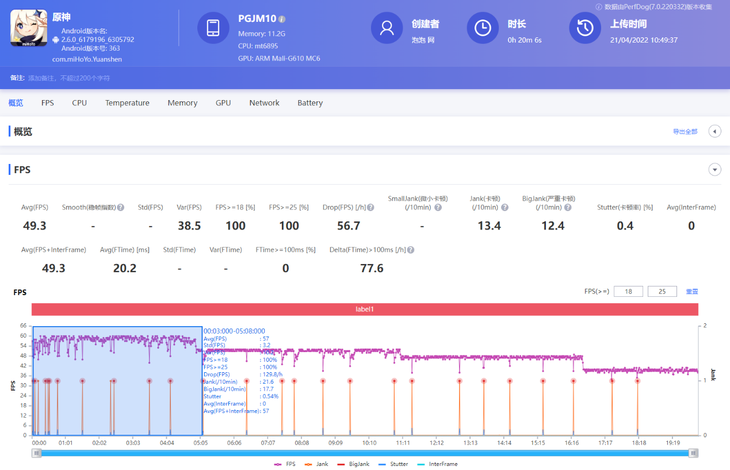Collapse the FPS section with arrow
The height and width of the screenshot is (470, 730).
714,170
